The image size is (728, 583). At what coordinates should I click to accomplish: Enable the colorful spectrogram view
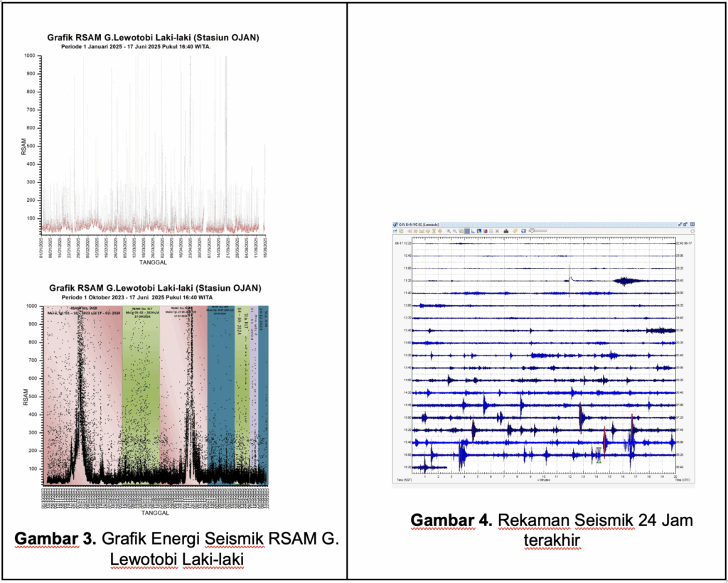point(479,231)
